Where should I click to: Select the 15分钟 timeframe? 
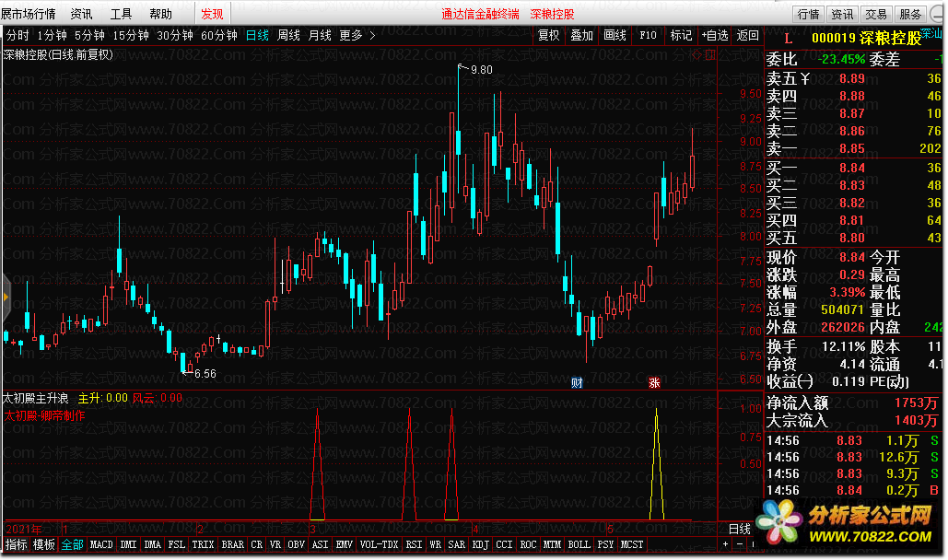[x=131, y=36]
